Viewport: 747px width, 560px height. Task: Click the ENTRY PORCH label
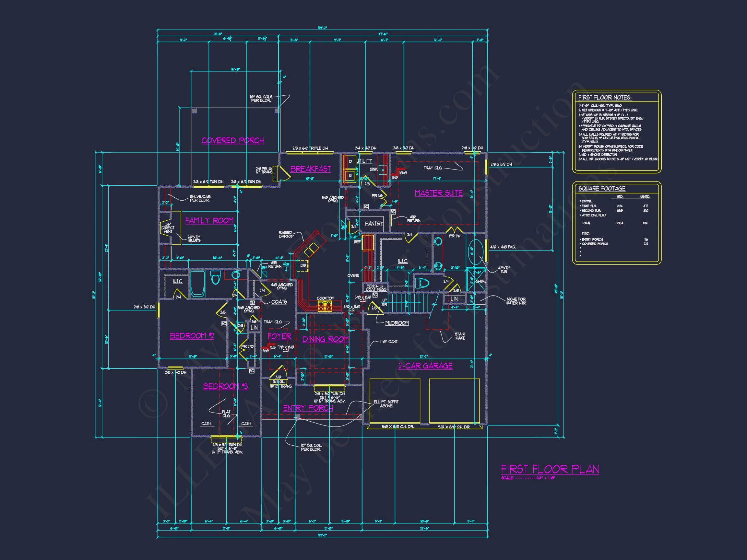[x=308, y=408]
